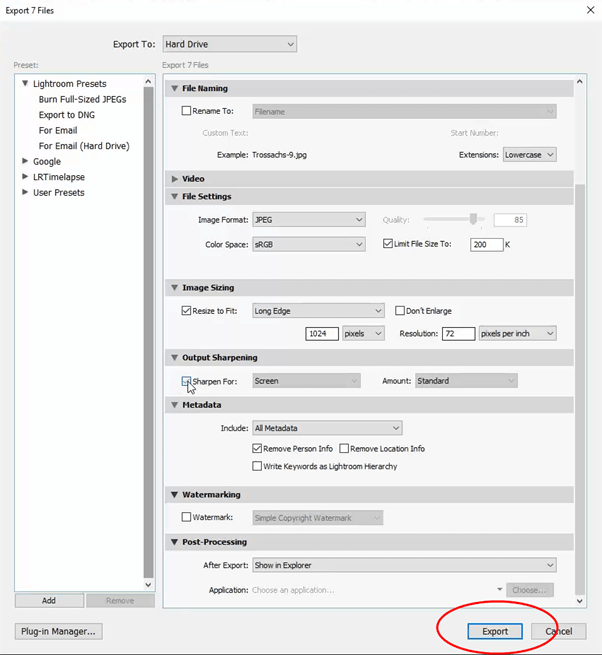
Task: Collapse the Lightroom Presets group
Action: (x=25, y=84)
